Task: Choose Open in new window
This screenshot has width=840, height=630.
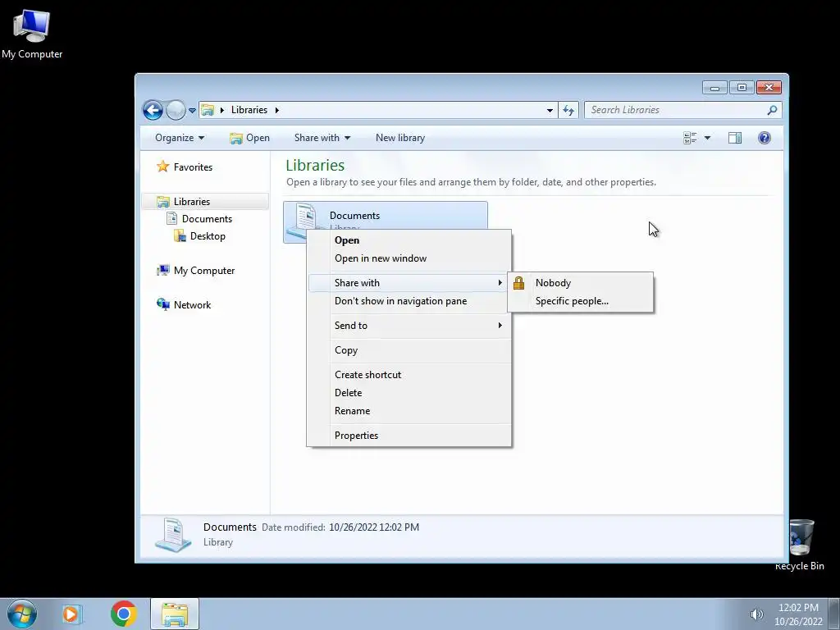Action: pyautogui.click(x=410, y=258)
